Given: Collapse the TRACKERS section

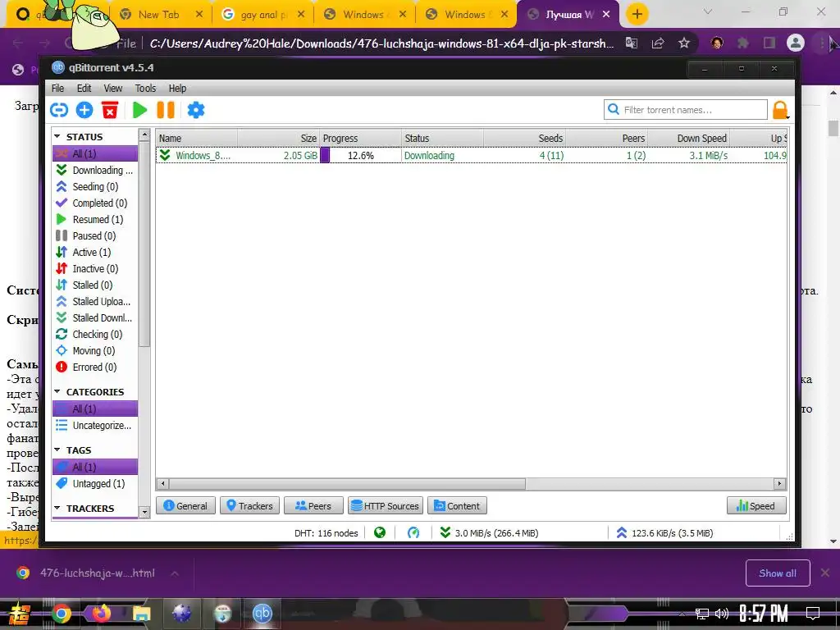Looking at the screenshot, I should point(57,508).
